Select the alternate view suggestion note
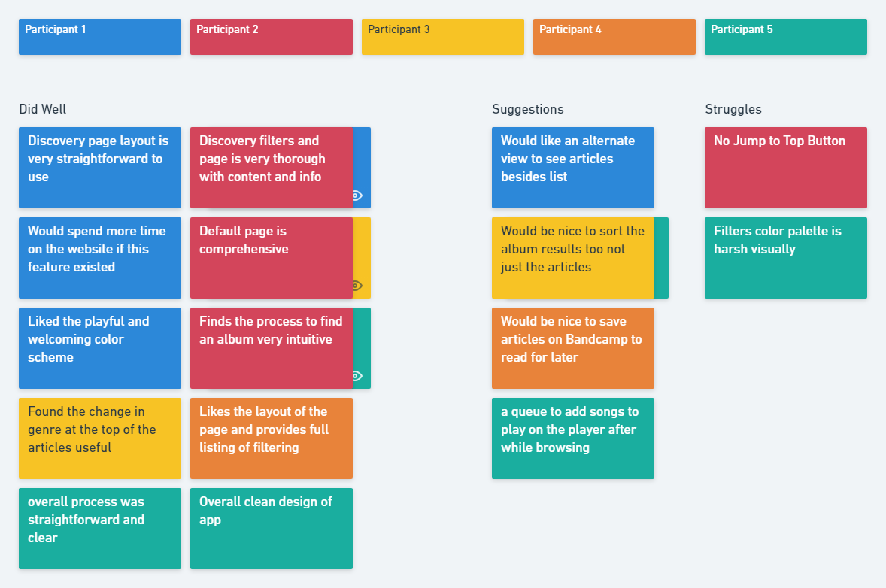 [x=573, y=168]
